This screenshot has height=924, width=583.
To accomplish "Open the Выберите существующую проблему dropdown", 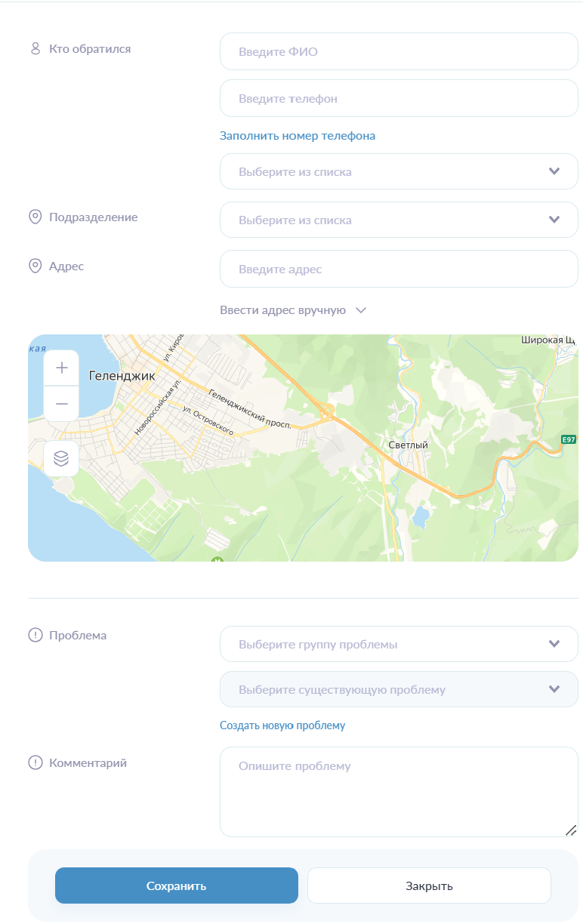I will [x=399, y=690].
